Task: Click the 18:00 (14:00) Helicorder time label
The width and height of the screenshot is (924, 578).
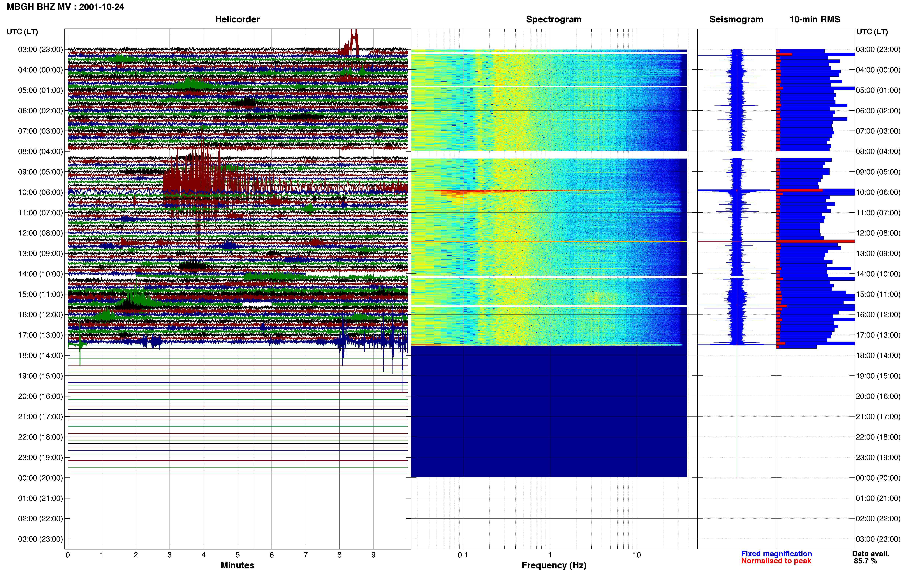Action: click(x=41, y=356)
